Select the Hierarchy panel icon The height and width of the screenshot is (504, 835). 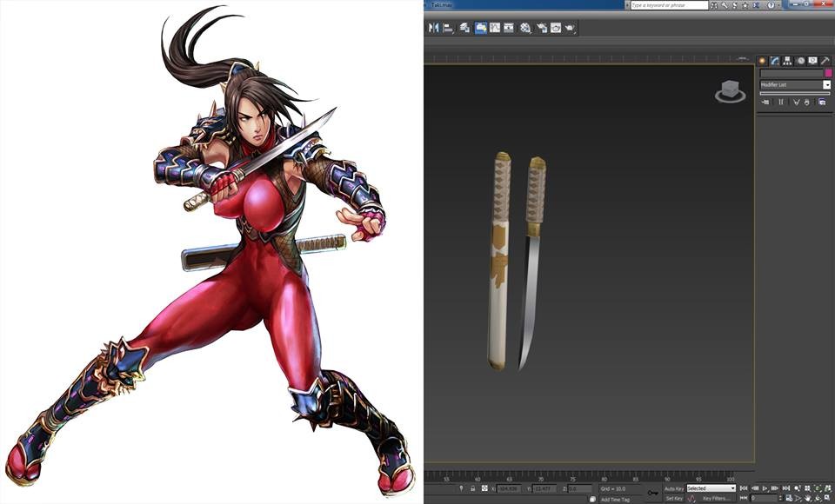click(x=787, y=59)
